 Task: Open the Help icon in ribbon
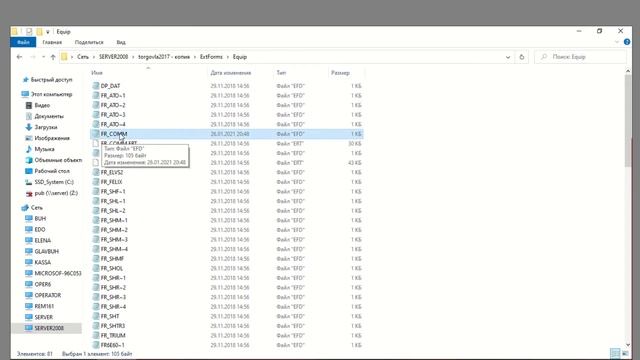point(627,42)
